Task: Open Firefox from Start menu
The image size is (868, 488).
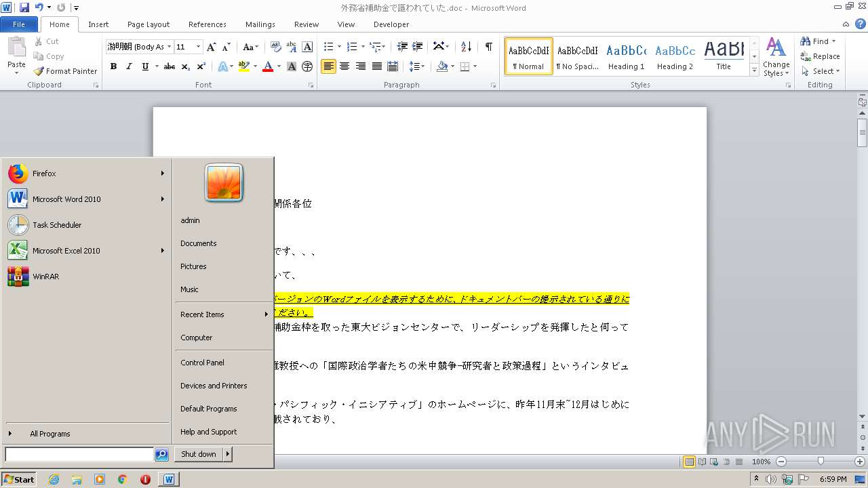Action: point(87,174)
